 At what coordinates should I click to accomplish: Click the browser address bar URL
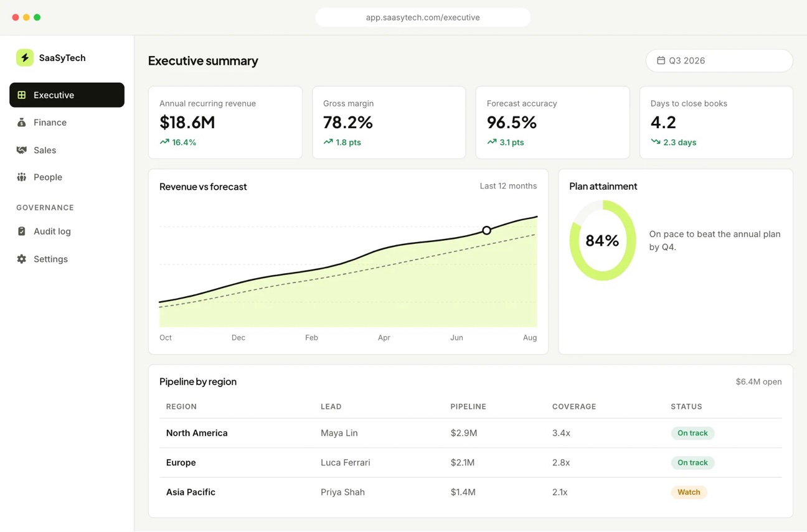click(423, 17)
